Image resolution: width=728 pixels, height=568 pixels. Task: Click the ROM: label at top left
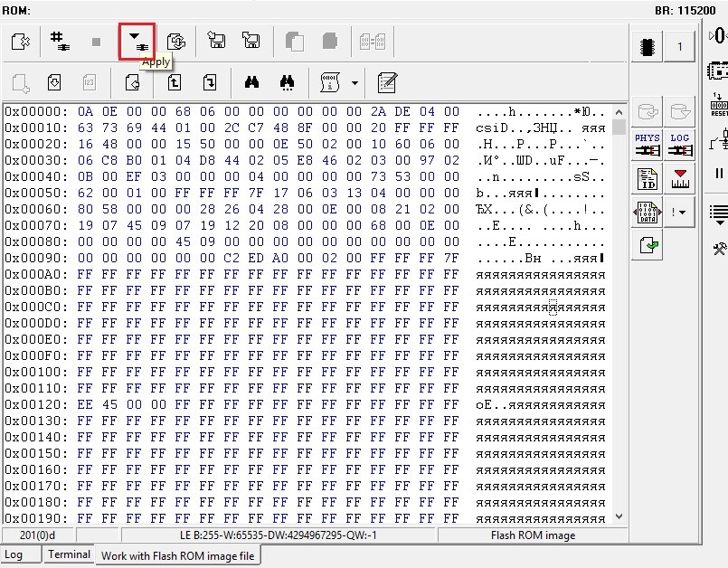pyautogui.click(x=16, y=10)
